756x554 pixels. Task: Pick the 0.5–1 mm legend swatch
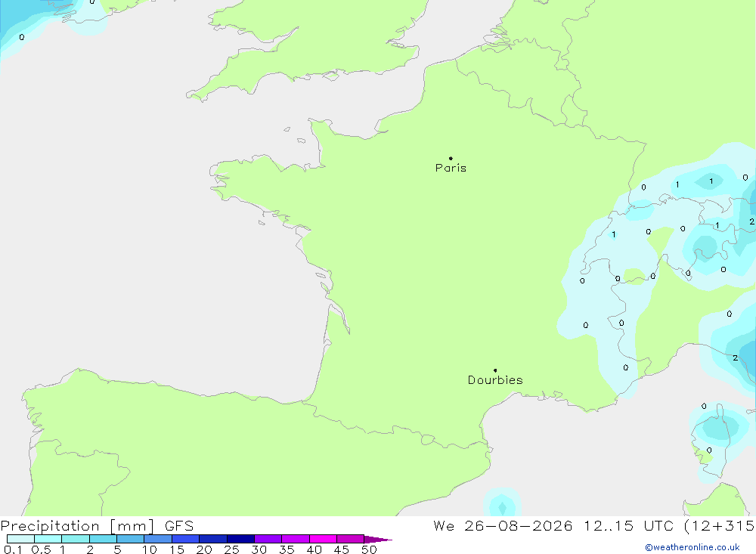point(48,539)
